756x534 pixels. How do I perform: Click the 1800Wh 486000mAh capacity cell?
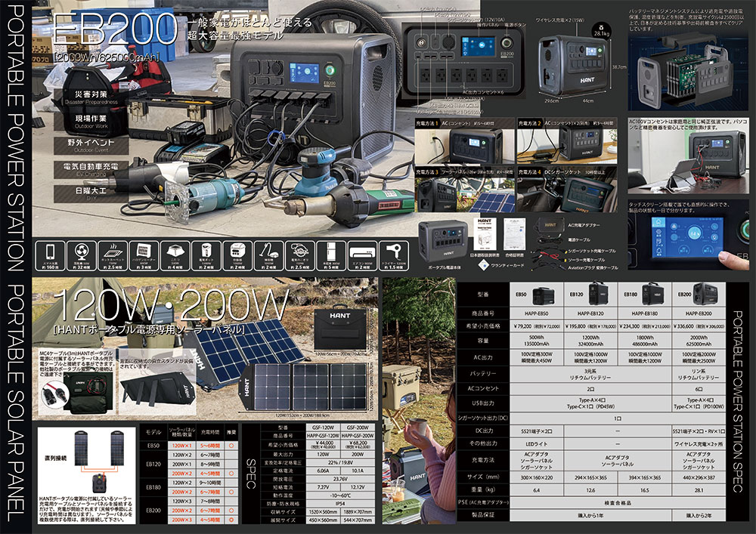coord(645,341)
